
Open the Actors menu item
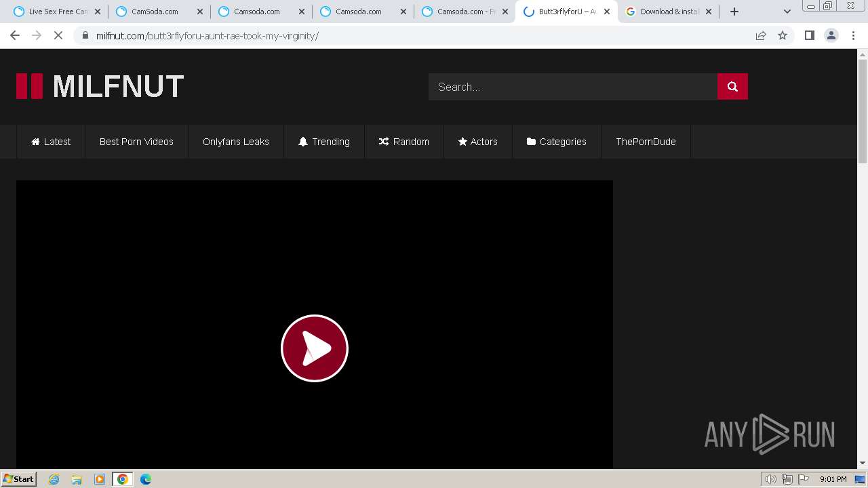coord(478,142)
